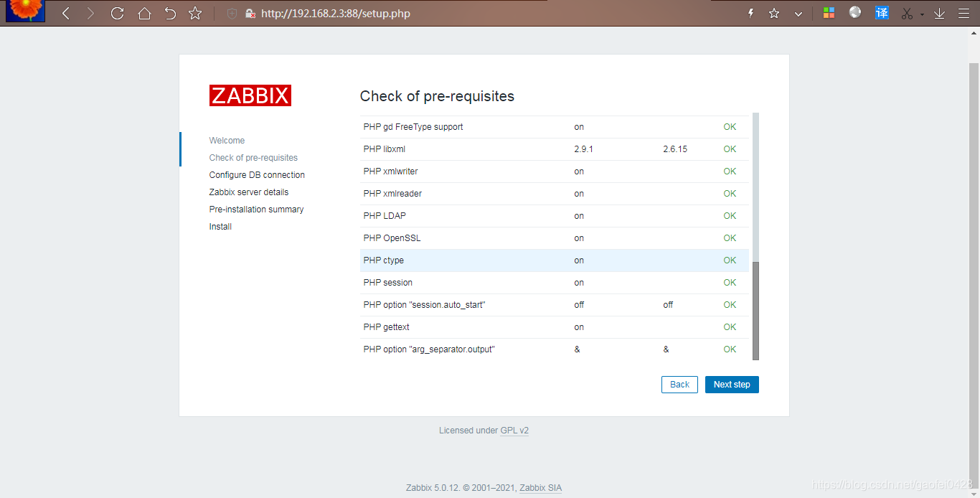Click the globe extension icon
This screenshot has width=980, height=498.
click(x=854, y=12)
